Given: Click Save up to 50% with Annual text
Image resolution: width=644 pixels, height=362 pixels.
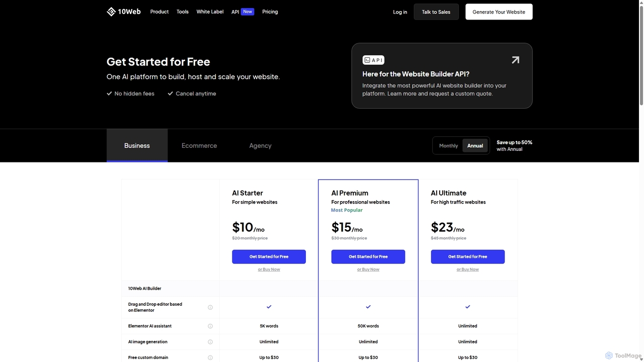Looking at the screenshot, I should click(x=514, y=146).
